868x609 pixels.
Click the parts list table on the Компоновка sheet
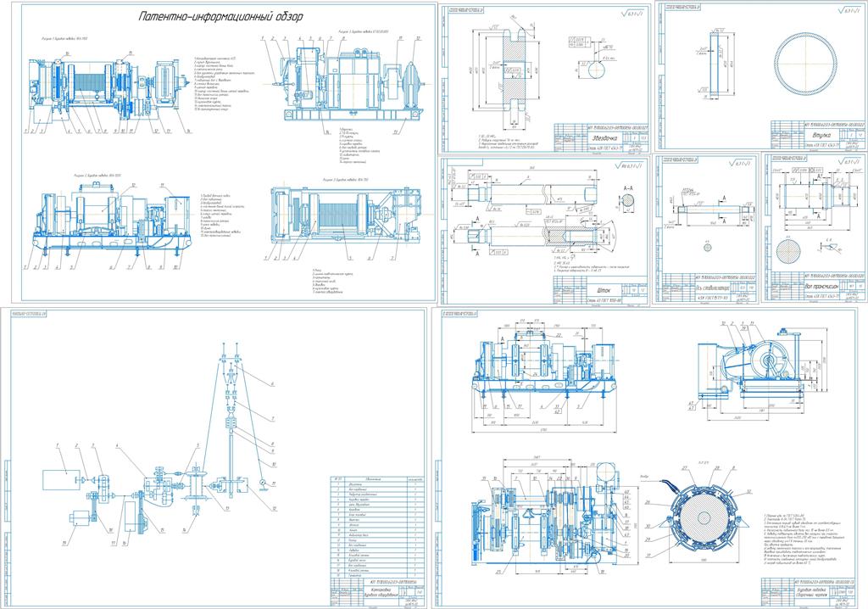pos(377,528)
